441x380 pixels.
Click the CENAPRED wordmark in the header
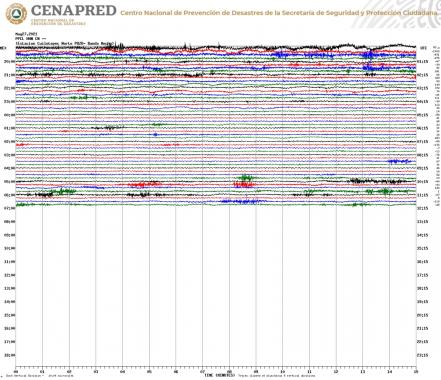[x=73, y=11]
